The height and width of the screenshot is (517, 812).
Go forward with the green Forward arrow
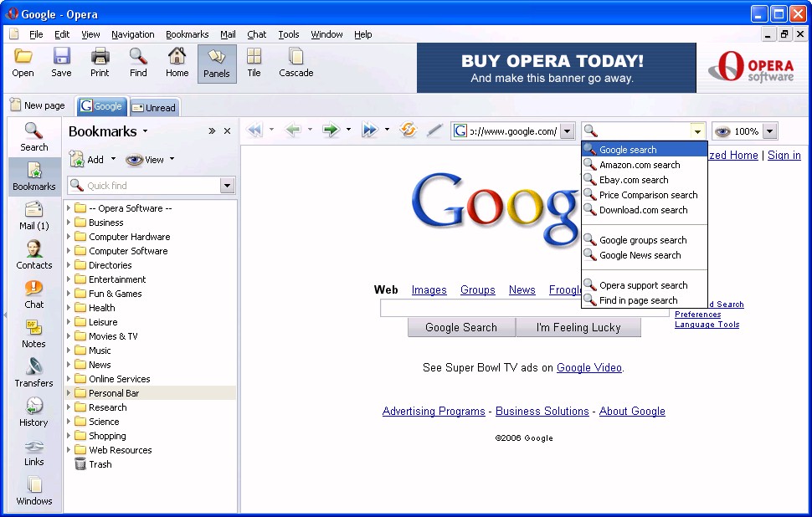tap(331, 130)
